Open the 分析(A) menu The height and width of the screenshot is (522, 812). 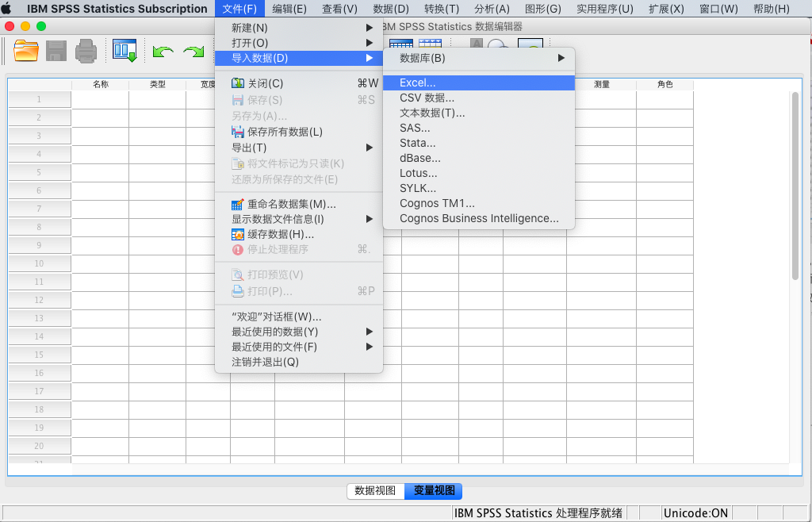[492, 8]
